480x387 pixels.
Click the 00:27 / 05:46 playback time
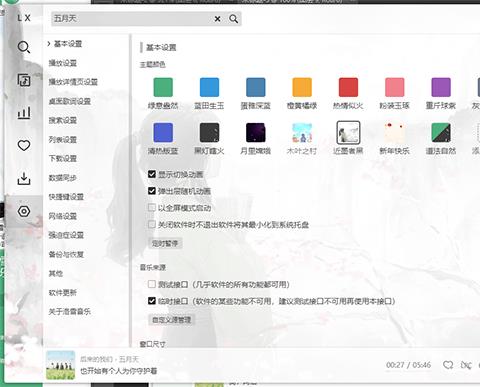pos(408,365)
